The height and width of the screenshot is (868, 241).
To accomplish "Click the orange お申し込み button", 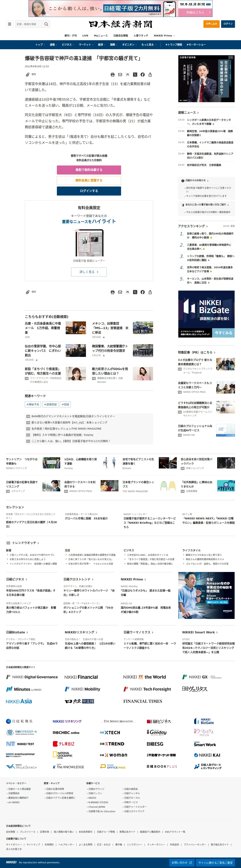I will pyautogui.click(x=211, y=24).
